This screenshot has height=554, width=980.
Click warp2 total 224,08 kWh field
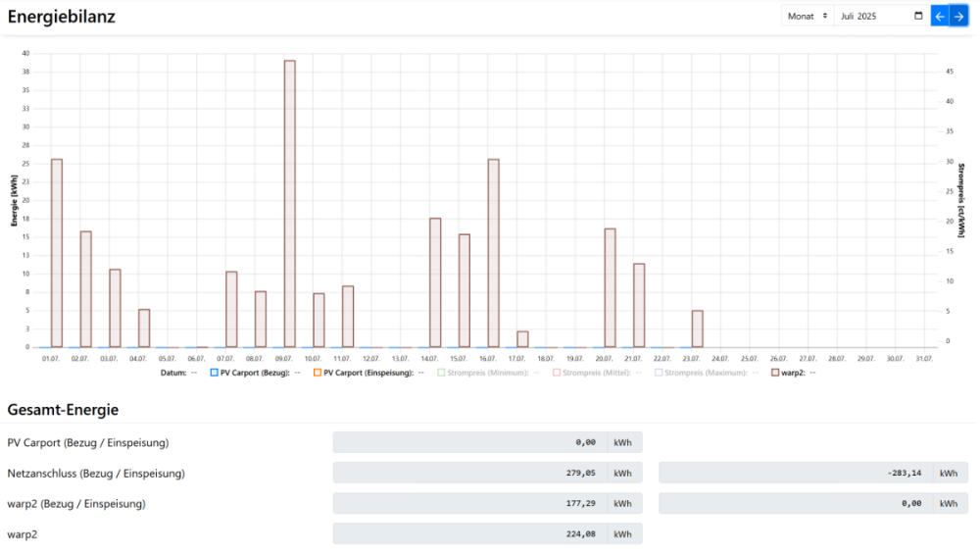470,534
